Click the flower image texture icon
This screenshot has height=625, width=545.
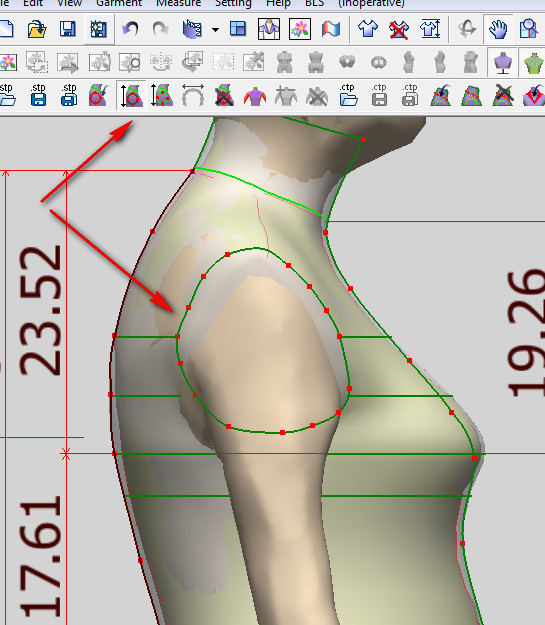300,29
